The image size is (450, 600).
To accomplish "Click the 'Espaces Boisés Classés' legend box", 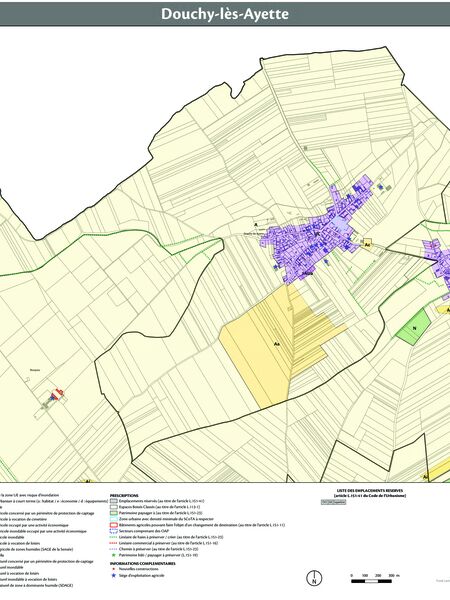I will click(x=114, y=507).
